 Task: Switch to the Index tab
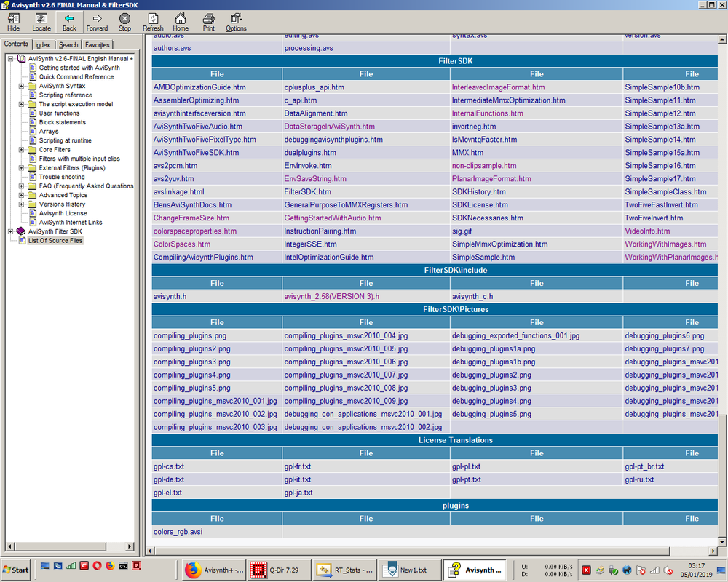click(43, 44)
